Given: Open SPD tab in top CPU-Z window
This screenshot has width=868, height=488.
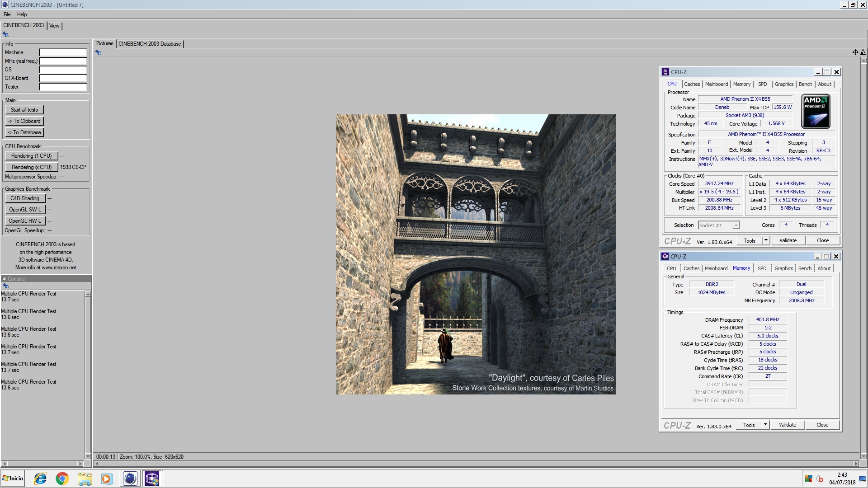Looking at the screenshot, I should pos(762,84).
